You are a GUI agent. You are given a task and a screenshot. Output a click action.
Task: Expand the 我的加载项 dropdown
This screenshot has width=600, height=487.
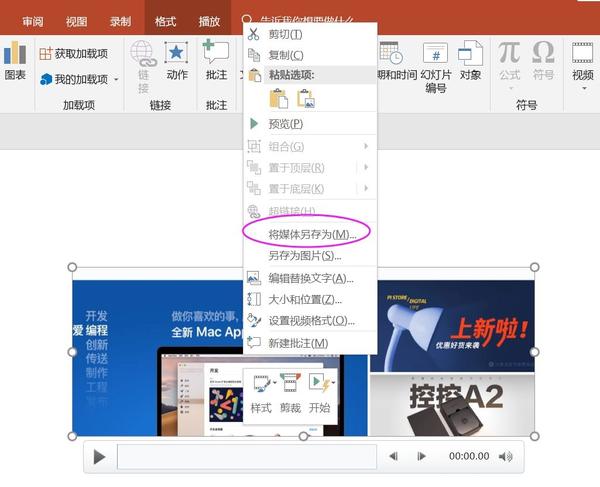coord(116,80)
